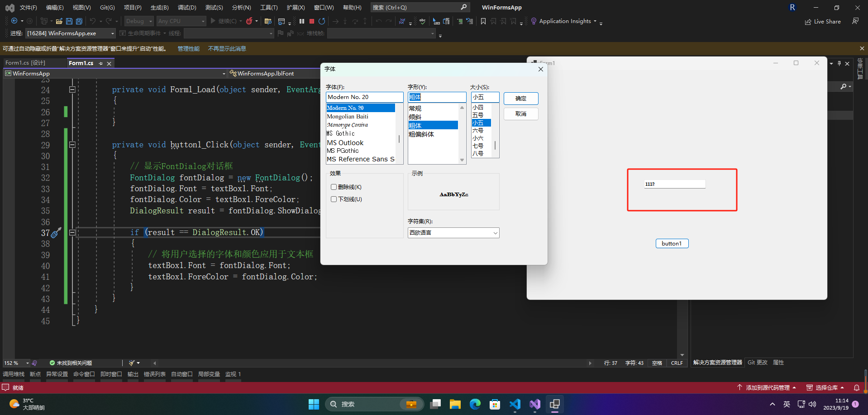The height and width of the screenshot is (415, 868).
Task: Click the Find in Files folder-search icon
Action: [268, 21]
